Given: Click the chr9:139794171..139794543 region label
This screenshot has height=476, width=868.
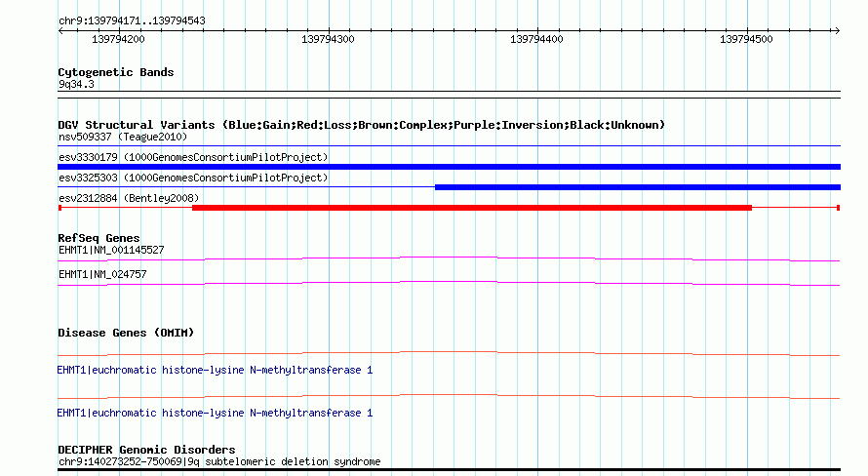Looking at the screenshot, I should 132,21.
